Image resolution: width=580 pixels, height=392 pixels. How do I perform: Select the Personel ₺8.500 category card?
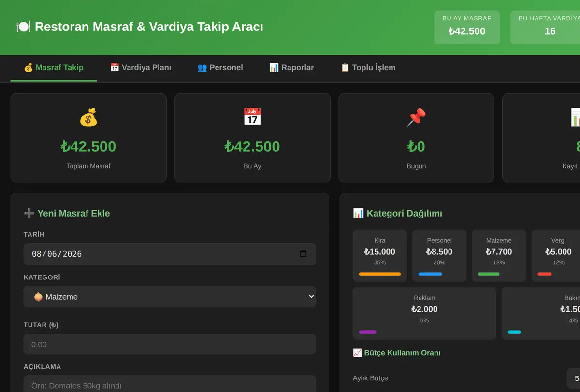pos(439,256)
